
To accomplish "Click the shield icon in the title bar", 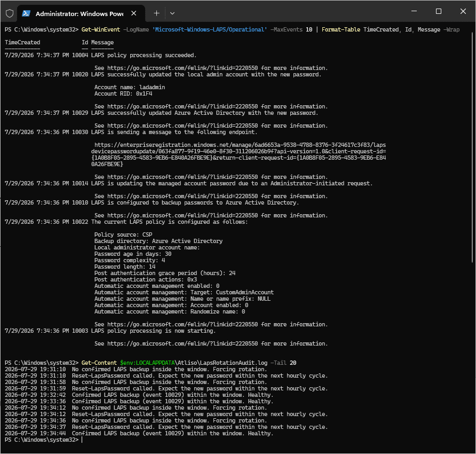I will [x=10, y=13].
